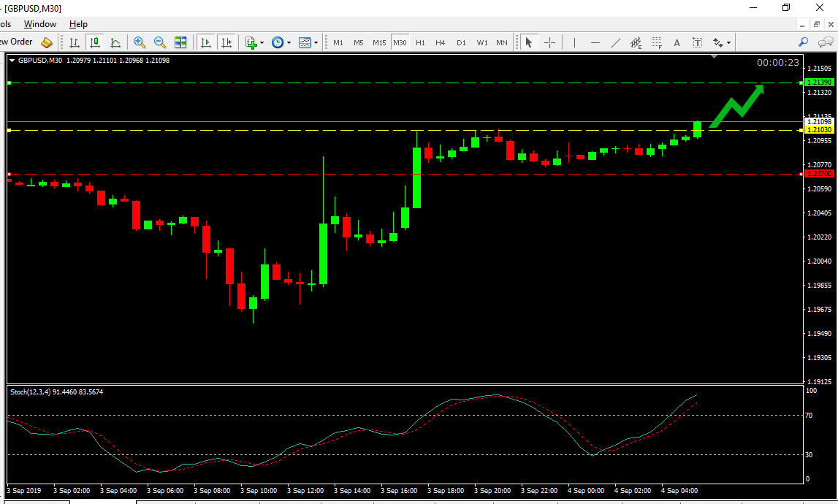The width and height of the screenshot is (838, 504).
Task: Expand the Templates dropdown arrow
Action: click(x=316, y=43)
